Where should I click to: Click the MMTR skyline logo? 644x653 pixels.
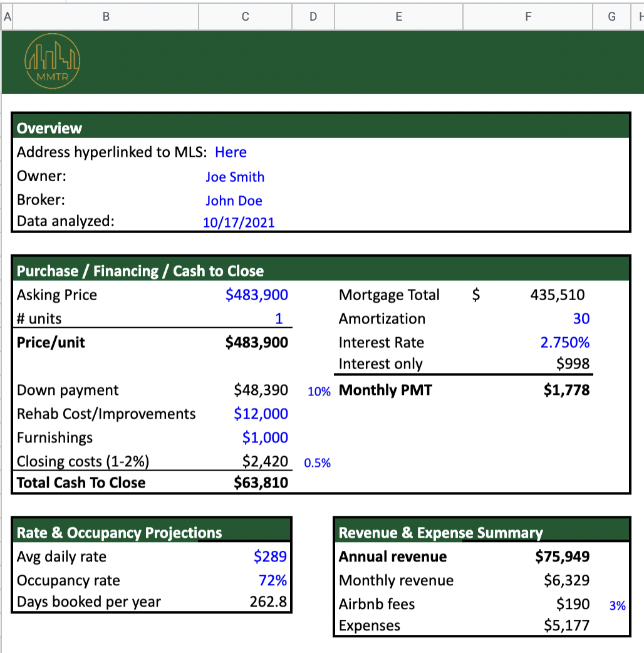(53, 61)
